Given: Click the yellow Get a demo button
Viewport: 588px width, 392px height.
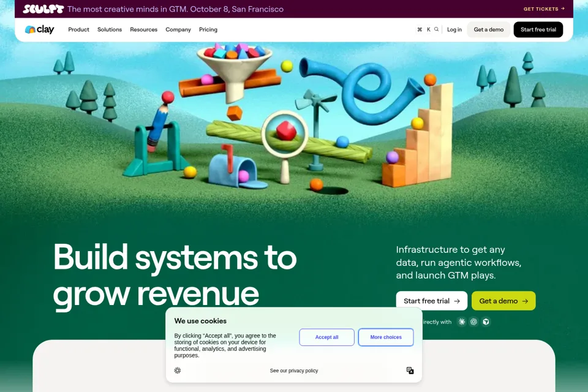Looking at the screenshot, I should coord(503,301).
